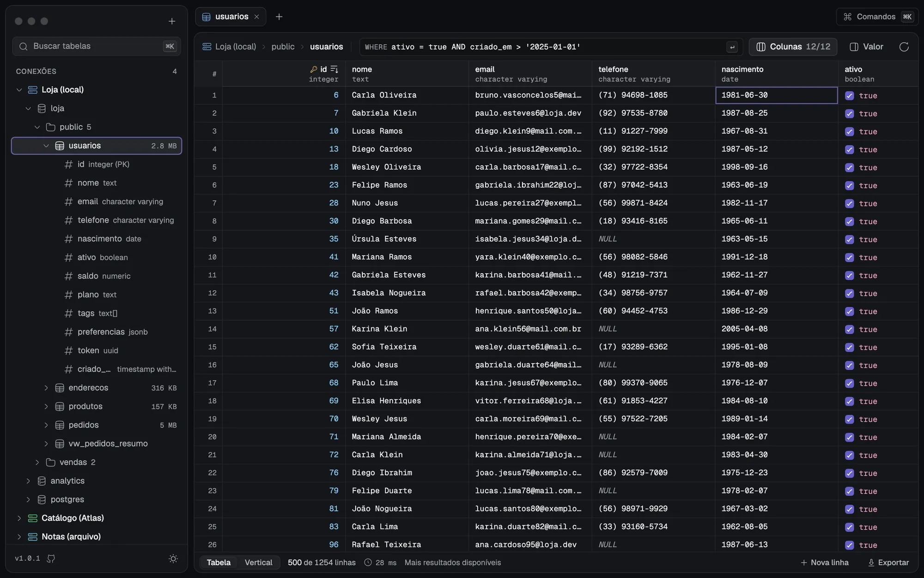Expand the produtos table
The image size is (924, 578).
pyautogui.click(x=46, y=406)
